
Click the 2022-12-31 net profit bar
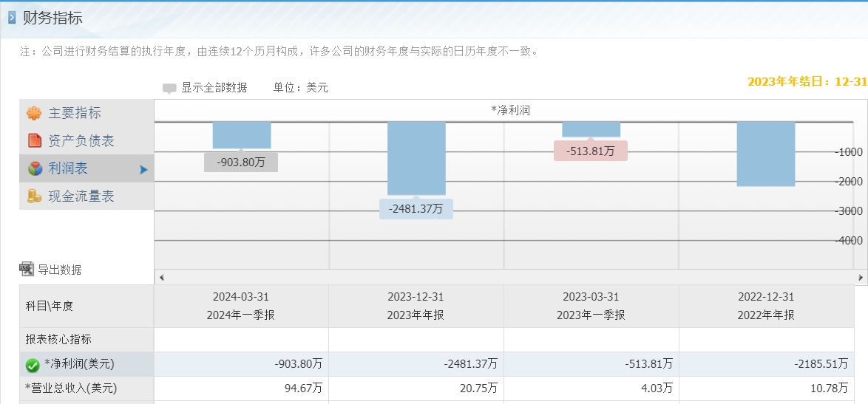point(765,154)
